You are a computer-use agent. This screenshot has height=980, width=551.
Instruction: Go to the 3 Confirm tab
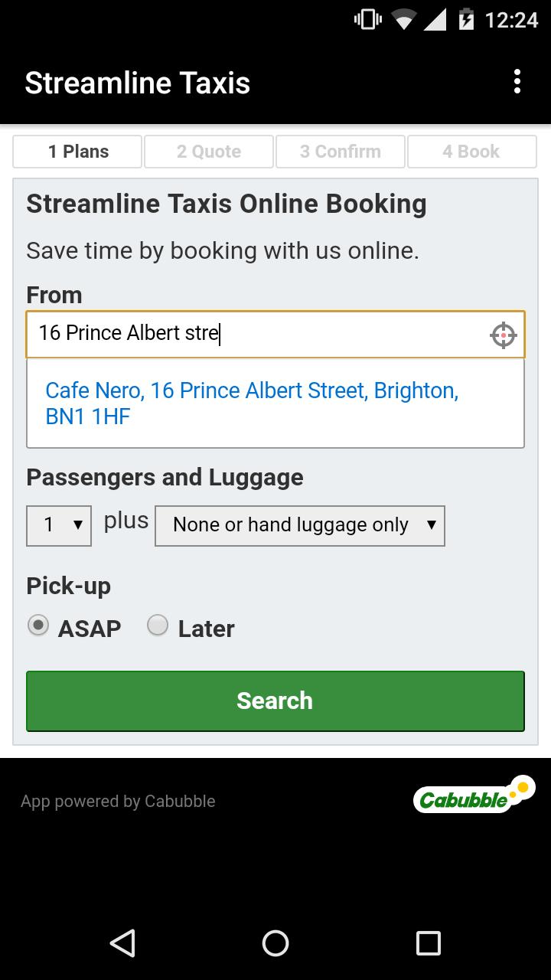point(341,152)
